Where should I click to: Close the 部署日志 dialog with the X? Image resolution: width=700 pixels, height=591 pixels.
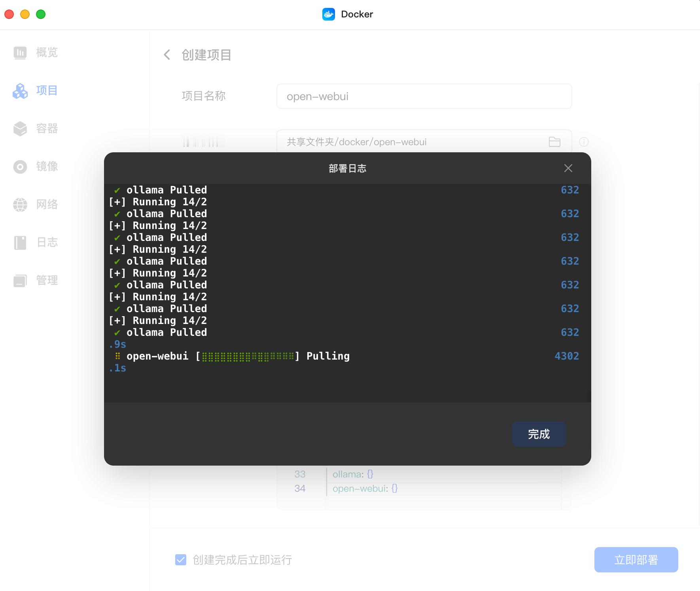568,168
